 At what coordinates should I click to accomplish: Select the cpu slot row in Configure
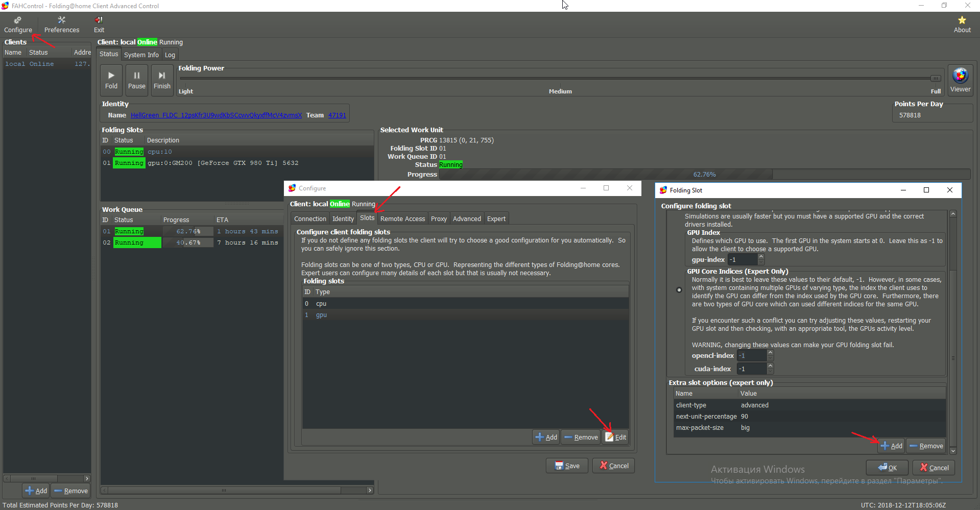465,304
